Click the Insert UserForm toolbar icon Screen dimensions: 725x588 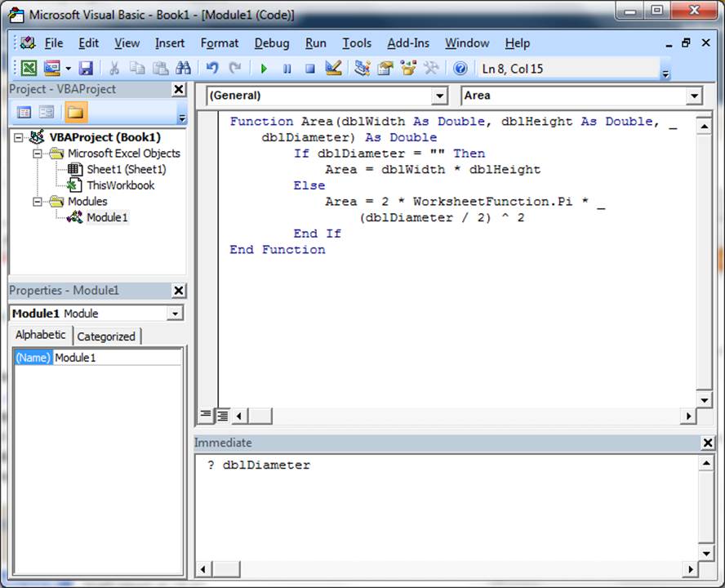click(51, 69)
